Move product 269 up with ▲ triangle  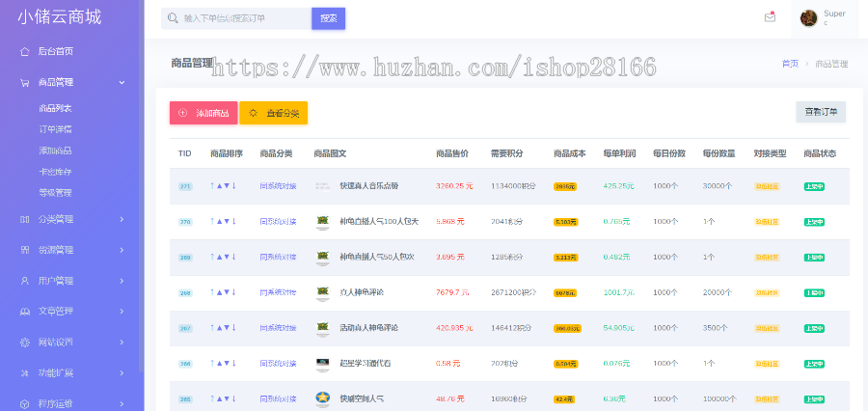(219, 257)
